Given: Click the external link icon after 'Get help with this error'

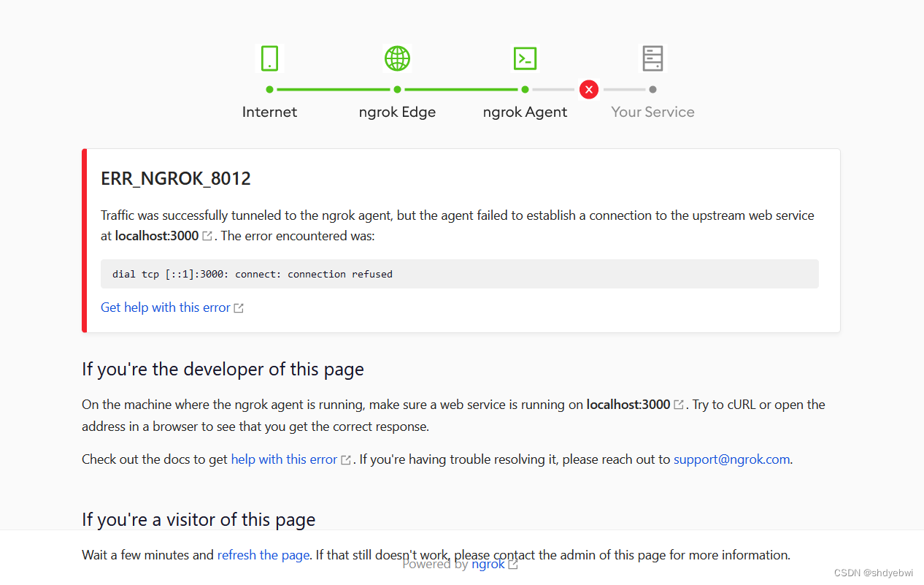Looking at the screenshot, I should click(x=239, y=308).
